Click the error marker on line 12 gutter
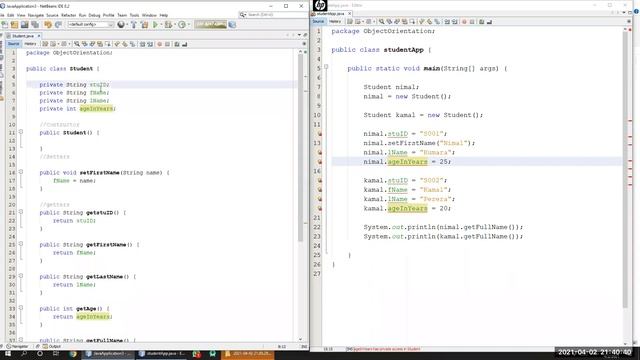Screen dimensions: 640x360 (x=320, y=134)
